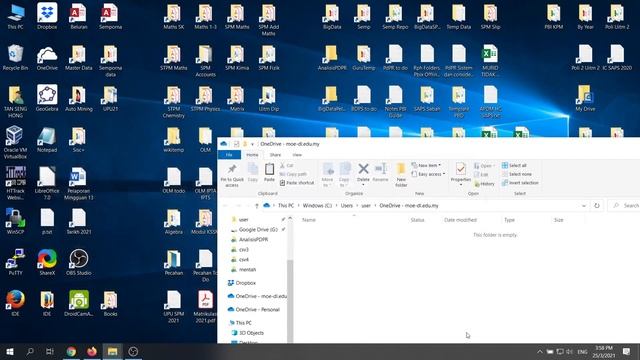Image resolution: width=640 pixels, height=360 pixels.
Task: Select the OBS Studio desktop icon
Action: click(x=79, y=262)
